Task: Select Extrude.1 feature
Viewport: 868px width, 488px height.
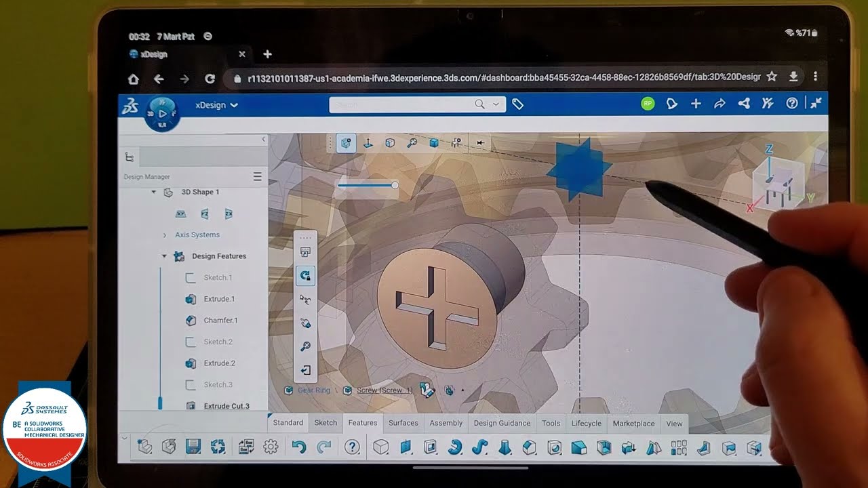Action: tap(219, 299)
